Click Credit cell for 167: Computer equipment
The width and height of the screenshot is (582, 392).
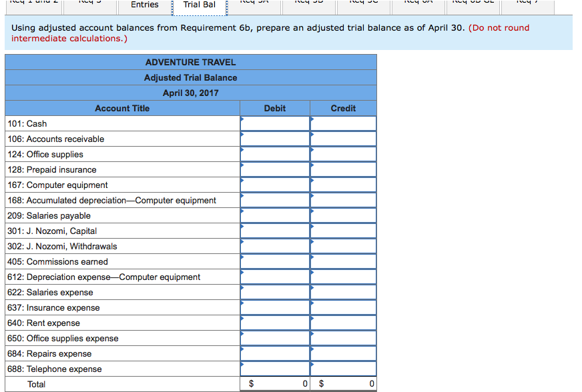(x=343, y=185)
